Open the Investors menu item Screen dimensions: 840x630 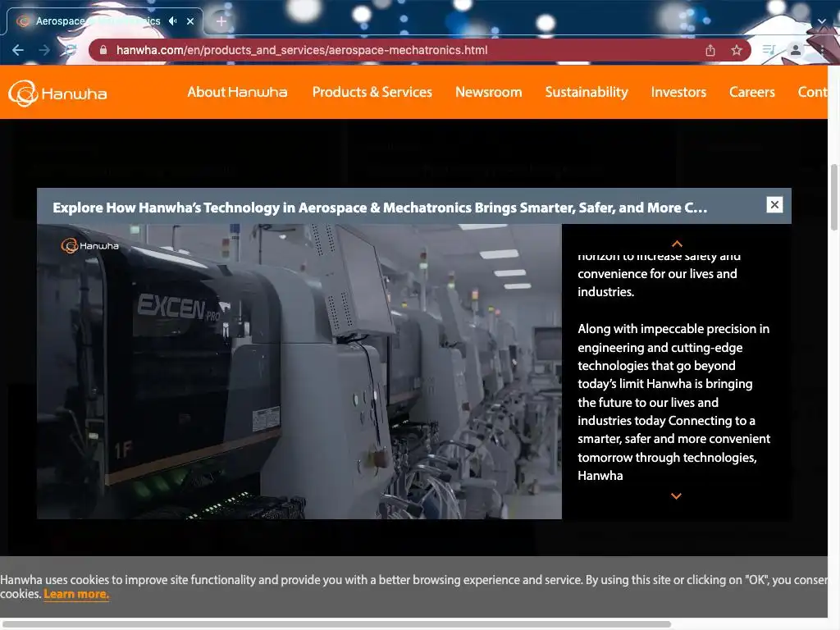point(678,92)
